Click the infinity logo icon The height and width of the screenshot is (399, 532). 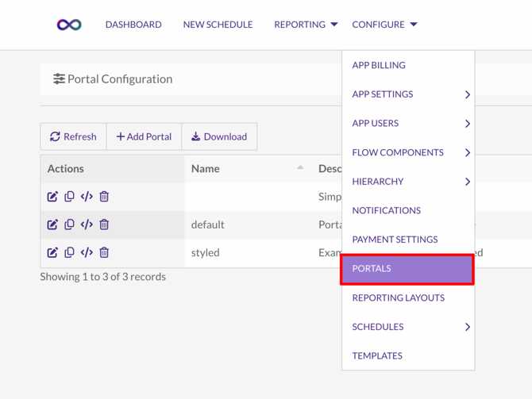(x=69, y=25)
